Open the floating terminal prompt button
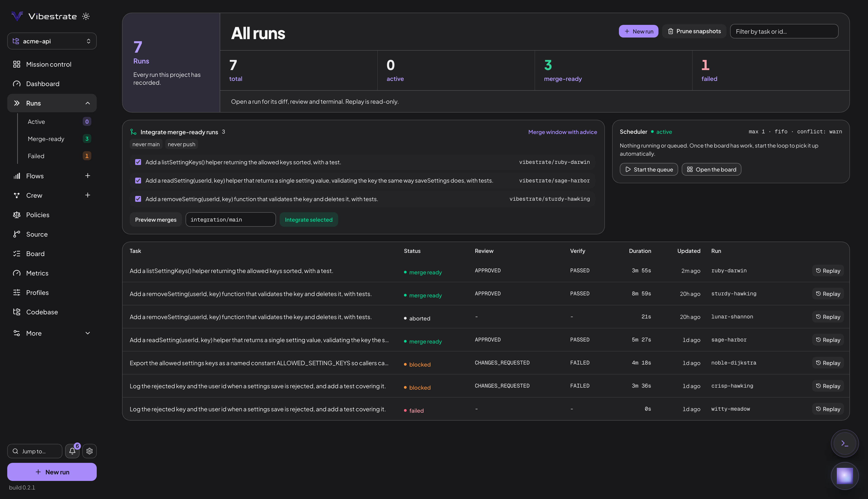The height and width of the screenshot is (499, 868). coord(845,443)
